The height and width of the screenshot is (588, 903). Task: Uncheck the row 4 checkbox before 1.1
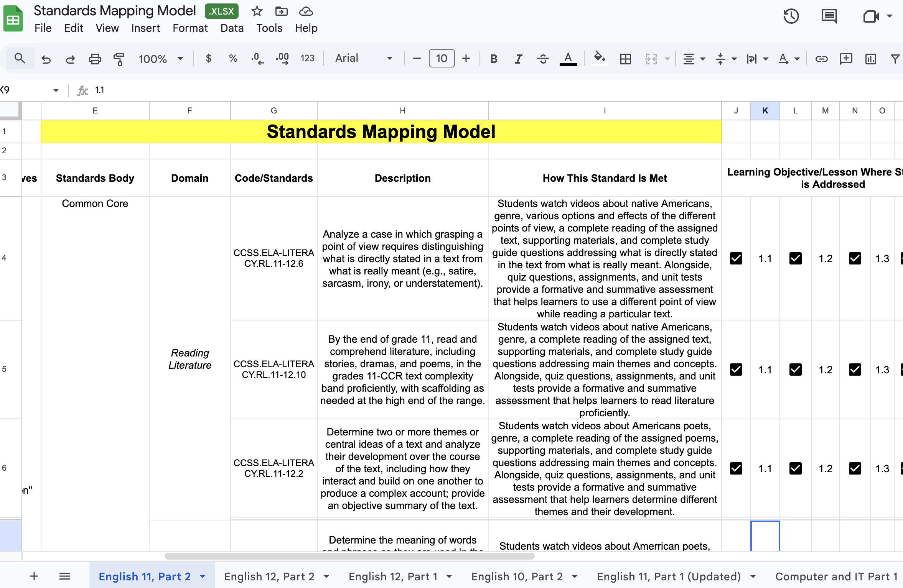(x=736, y=258)
